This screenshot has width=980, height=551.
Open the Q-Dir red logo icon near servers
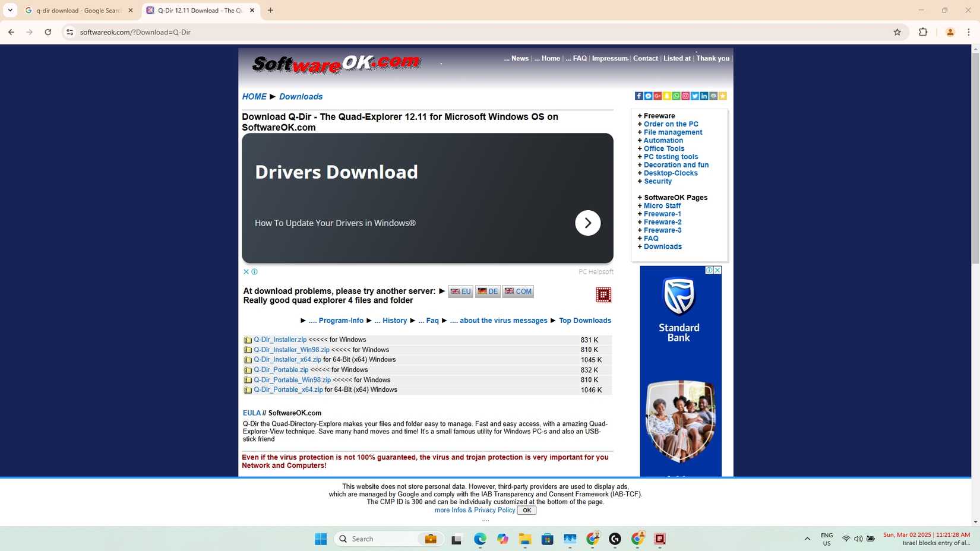tap(603, 294)
